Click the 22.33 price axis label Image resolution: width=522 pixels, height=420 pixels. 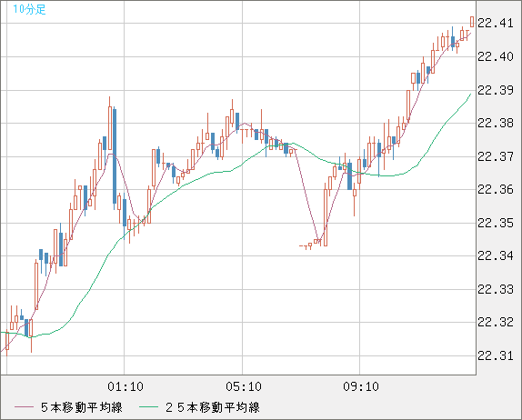tap(496, 289)
